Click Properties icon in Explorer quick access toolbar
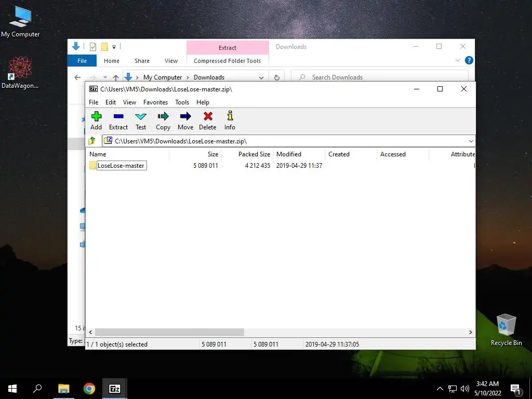Screen dimensions: 532x399 point(92,47)
